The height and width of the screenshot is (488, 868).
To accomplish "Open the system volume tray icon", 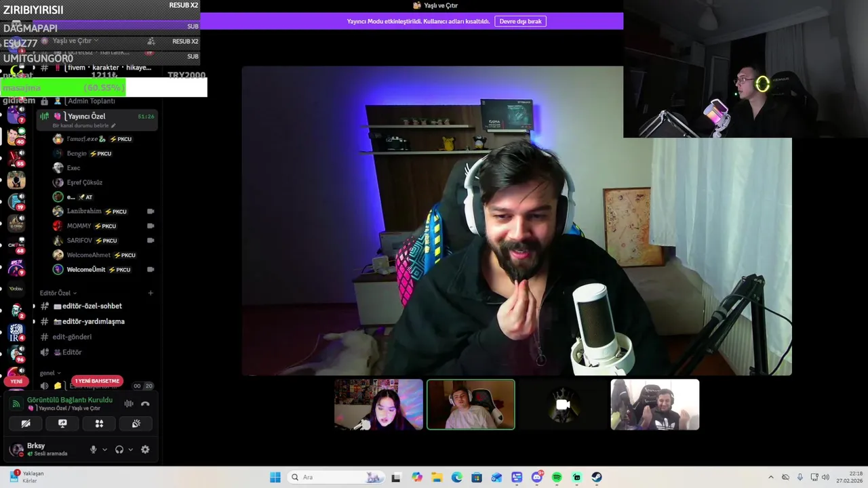I will 825,477.
